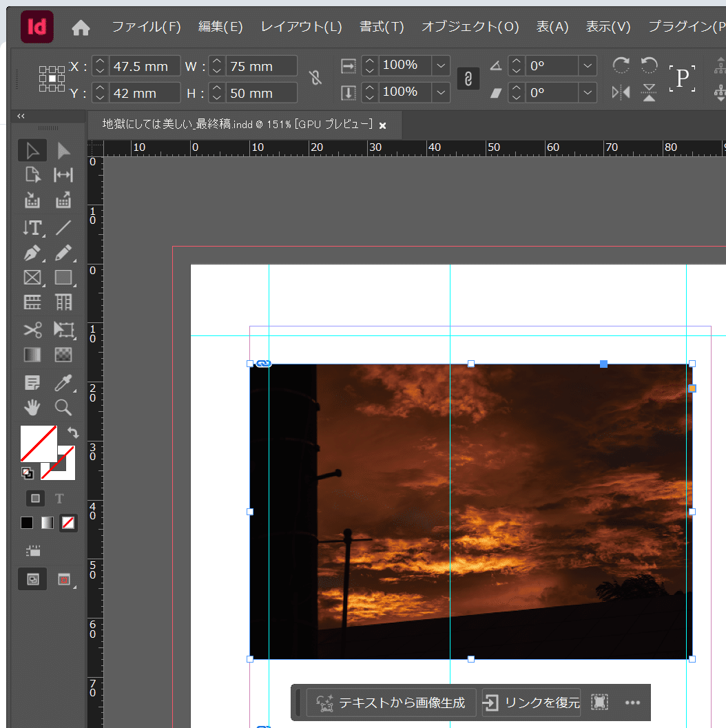
Task: Select the Selection tool arrow
Action: pos(32,151)
